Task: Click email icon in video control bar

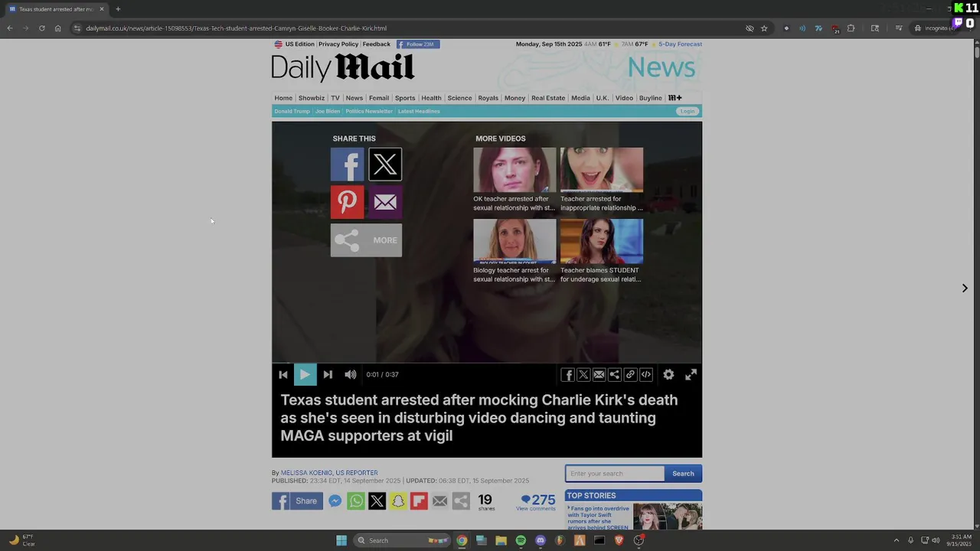Action: tap(599, 374)
